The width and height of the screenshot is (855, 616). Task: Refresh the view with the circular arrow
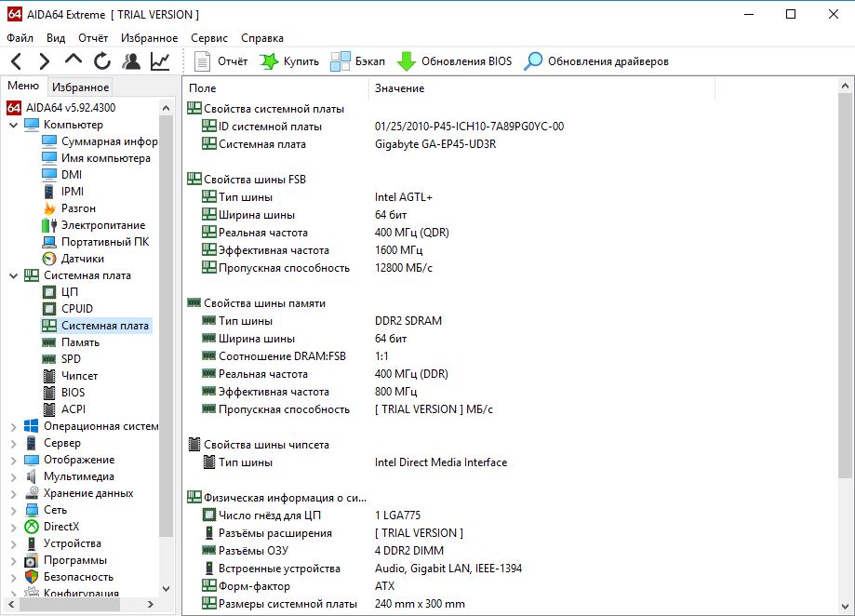click(102, 61)
